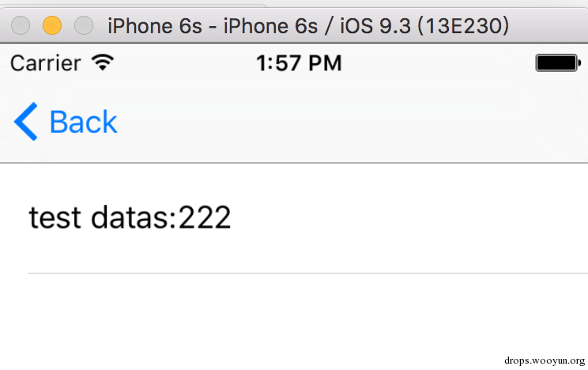Click the Back text in navigation bar
This screenshot has height=370, width=588.
[x=83, y=123]
